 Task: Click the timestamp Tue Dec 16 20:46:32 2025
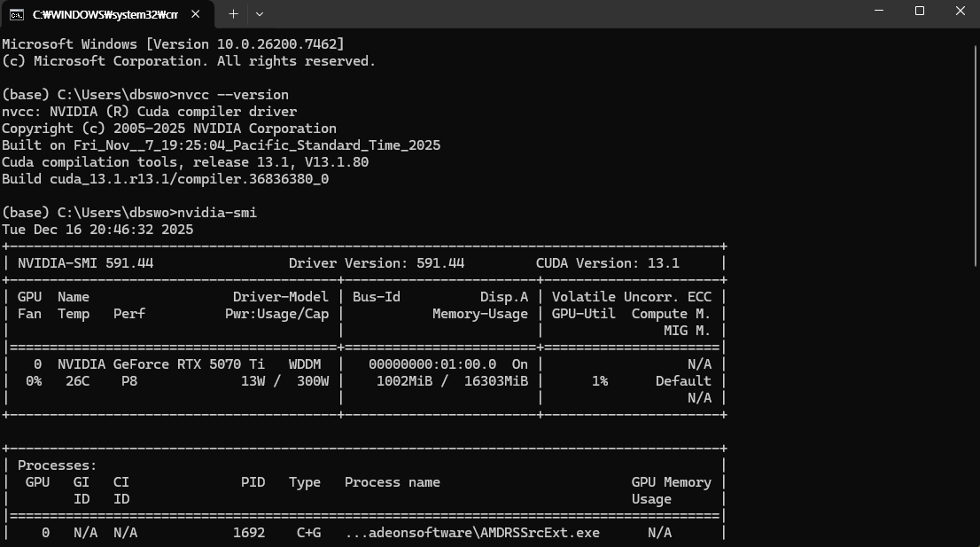(97, 230)
